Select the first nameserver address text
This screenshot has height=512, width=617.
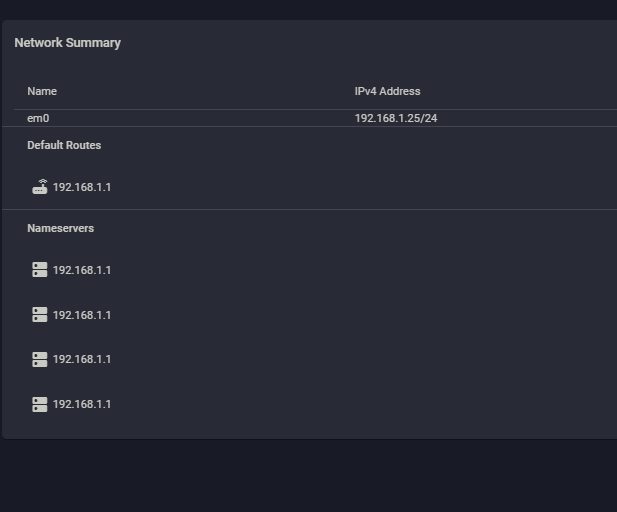[x=82, y=270]
